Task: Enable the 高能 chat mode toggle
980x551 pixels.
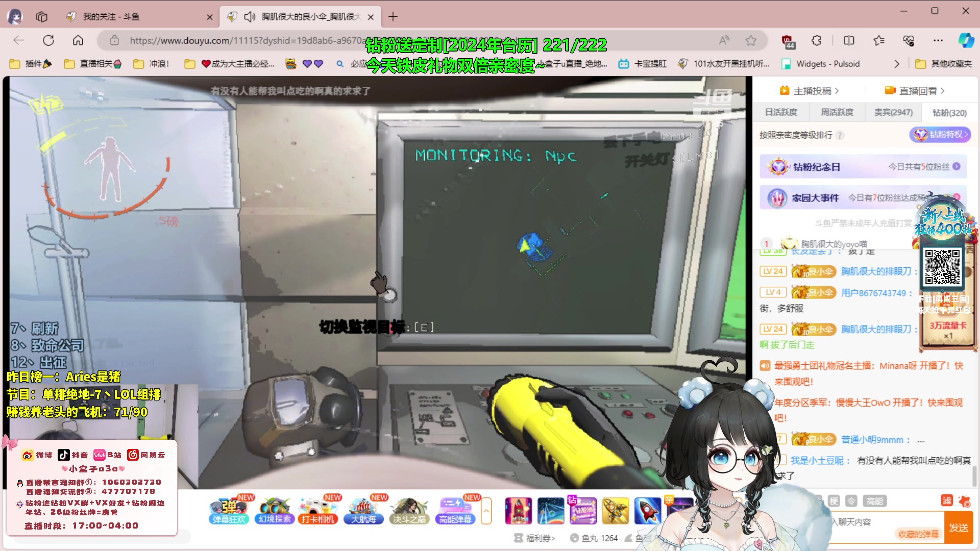Action: (875, 501)
